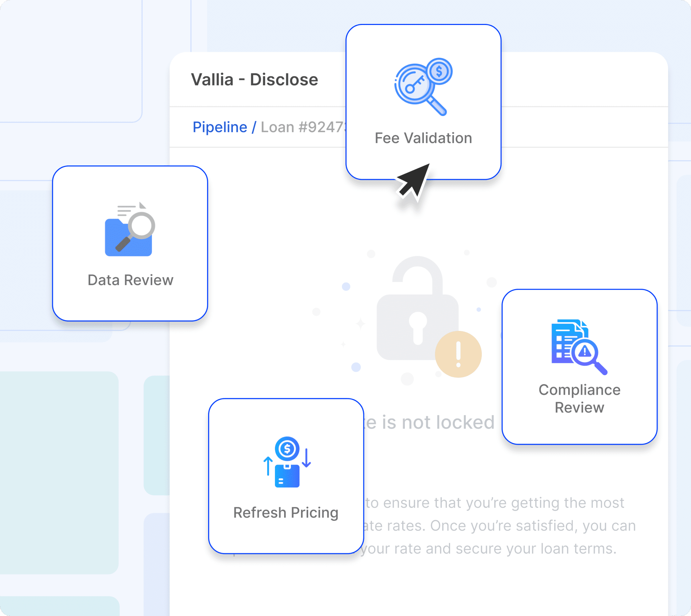This screenshot has height=616, width=691.
Task: Click the Vallia - Disclose header title
Action: [255, 80]
